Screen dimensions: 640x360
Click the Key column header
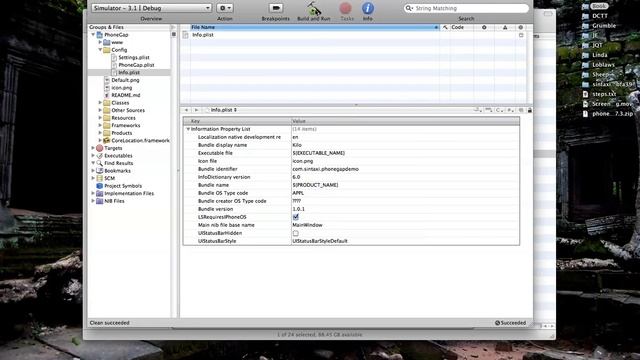click(237, 121)
